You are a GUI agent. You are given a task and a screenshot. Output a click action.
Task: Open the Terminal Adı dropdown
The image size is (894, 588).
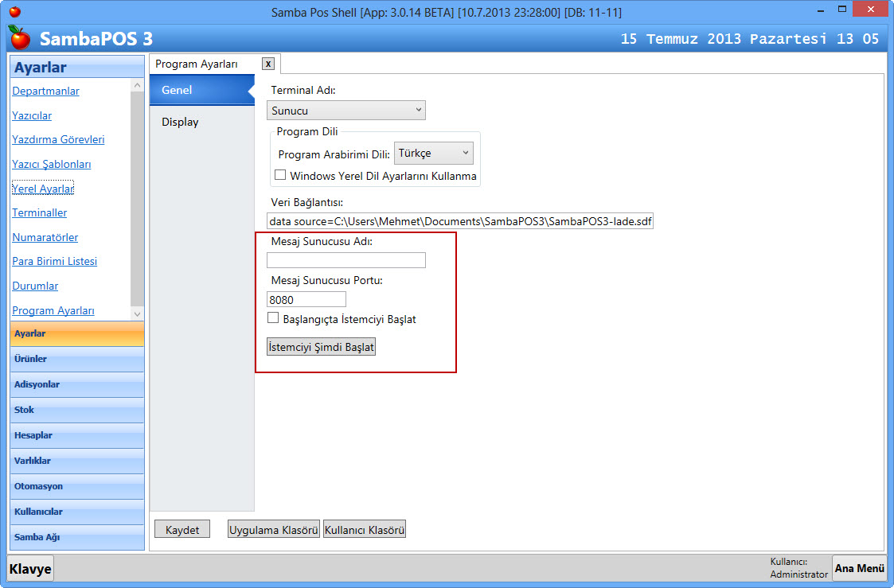pyautogui.click(x=346, y=111)
